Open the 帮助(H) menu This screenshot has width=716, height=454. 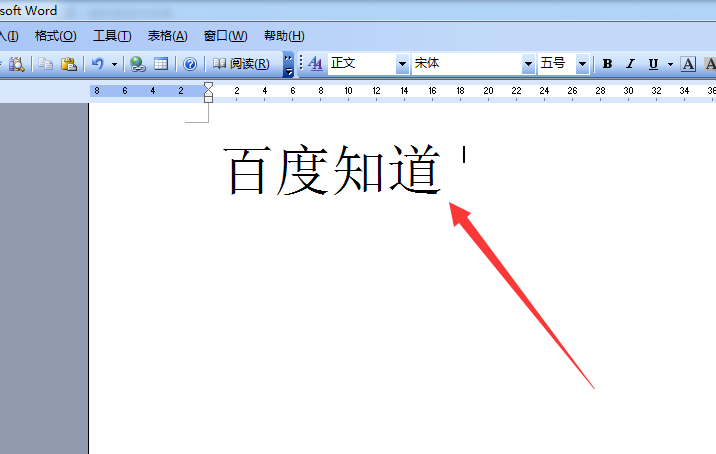pyautogui.click(x=284, y=36)
